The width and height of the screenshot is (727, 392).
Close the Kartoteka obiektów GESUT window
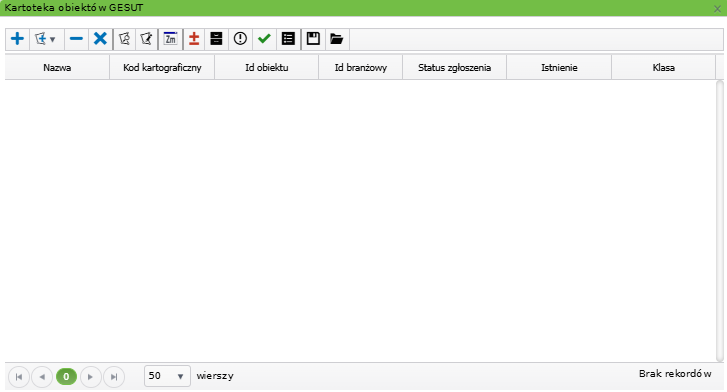tap(717, 8)
